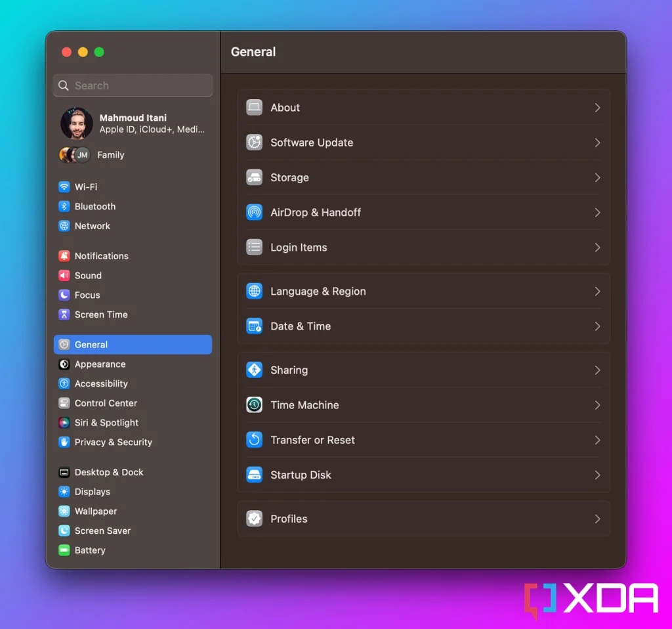Click the Time Machine label
Image resolution: width=672 pixels, height=629 pixels.
[x=304, y=405]
